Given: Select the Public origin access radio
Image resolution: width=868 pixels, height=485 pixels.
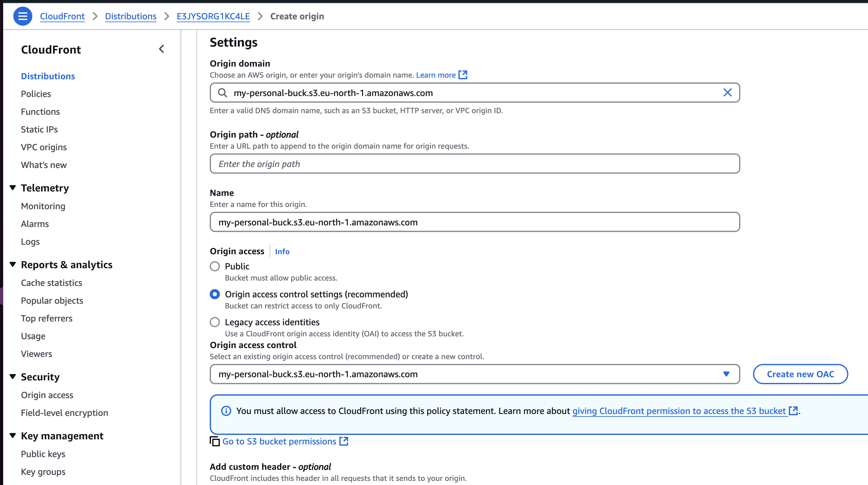Looking at the screenshot, I should click(215, 266).
